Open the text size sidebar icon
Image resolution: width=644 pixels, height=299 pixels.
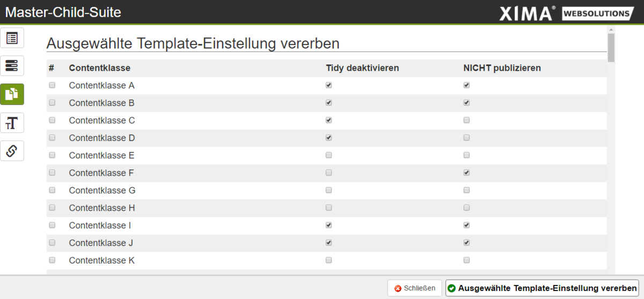[x=12, y=123]
